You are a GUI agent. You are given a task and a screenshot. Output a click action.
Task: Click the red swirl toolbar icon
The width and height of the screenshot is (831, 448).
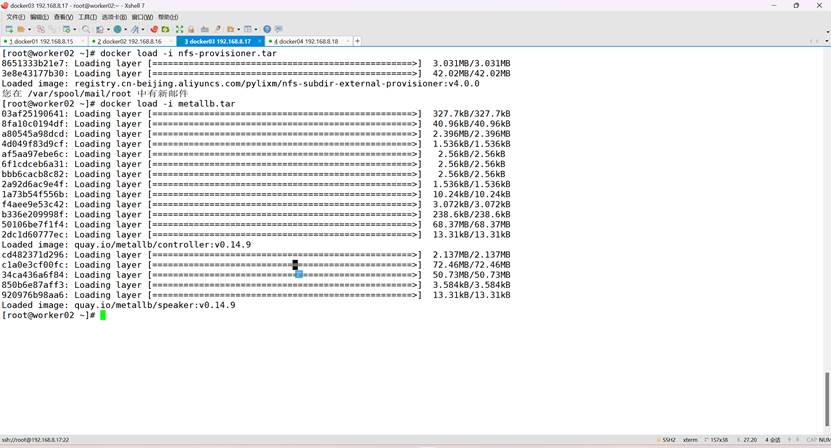point(154,29)
